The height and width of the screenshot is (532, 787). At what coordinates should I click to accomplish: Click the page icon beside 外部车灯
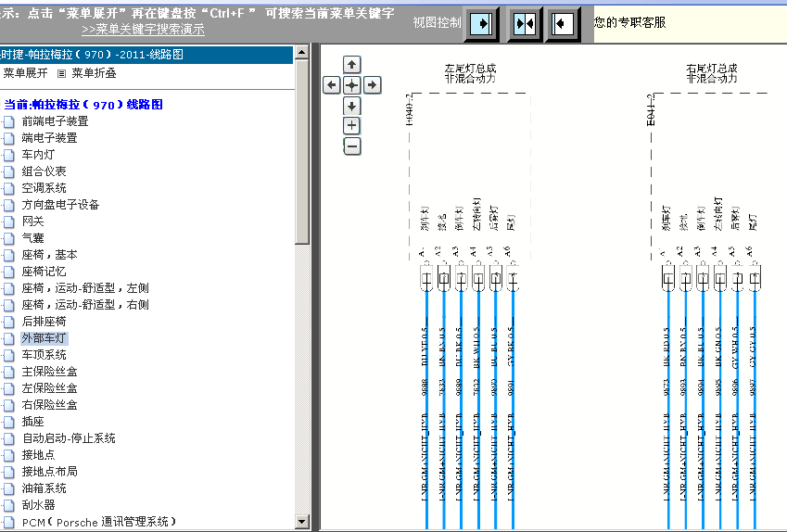coord(9,338)
